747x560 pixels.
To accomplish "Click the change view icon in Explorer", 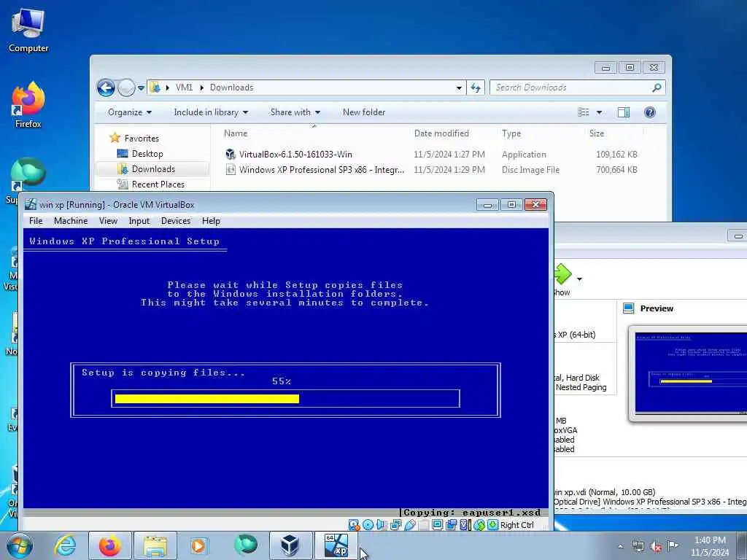I will coord(584,112).
